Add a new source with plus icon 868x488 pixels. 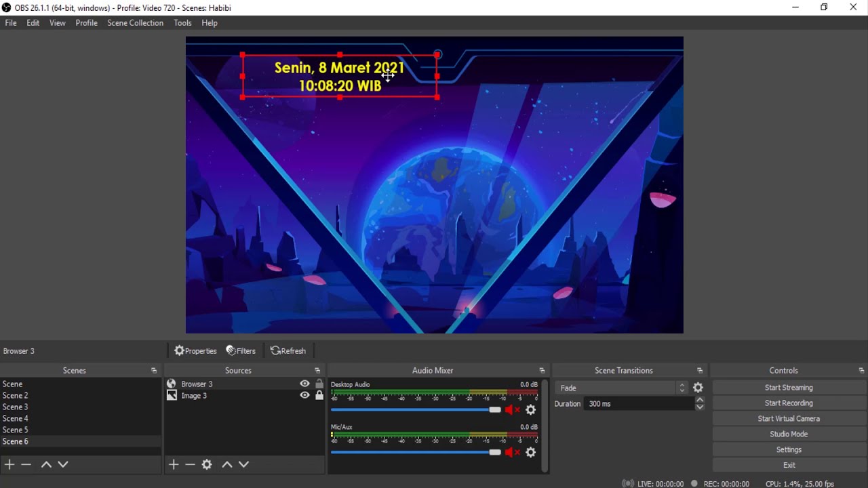point(174,464)
